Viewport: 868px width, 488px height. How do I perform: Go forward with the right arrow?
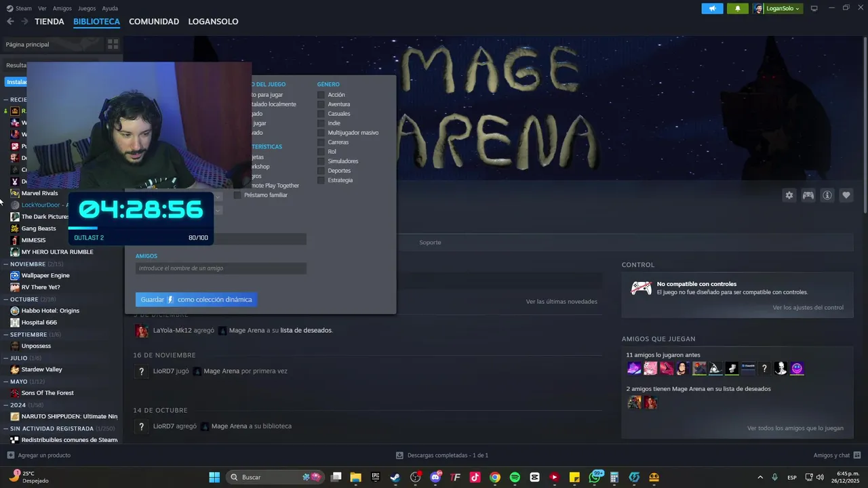pyautogui.click(x=24, y=22)
